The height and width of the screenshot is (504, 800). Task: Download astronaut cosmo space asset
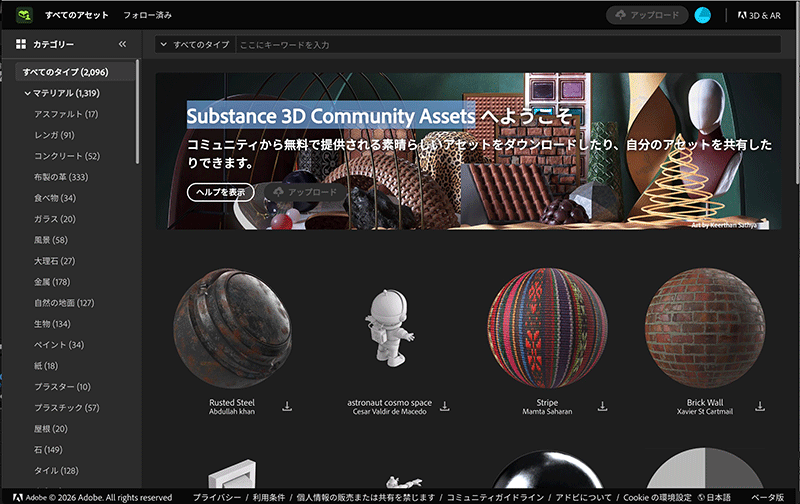coord(444,406)
